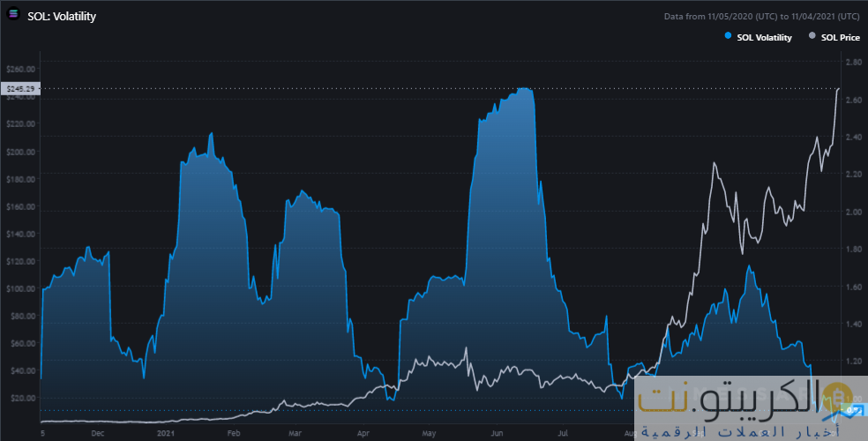This screenshot has height=441, width=868.
Task: Click the 2.00 volatility axis label
Action: point(852,212)
